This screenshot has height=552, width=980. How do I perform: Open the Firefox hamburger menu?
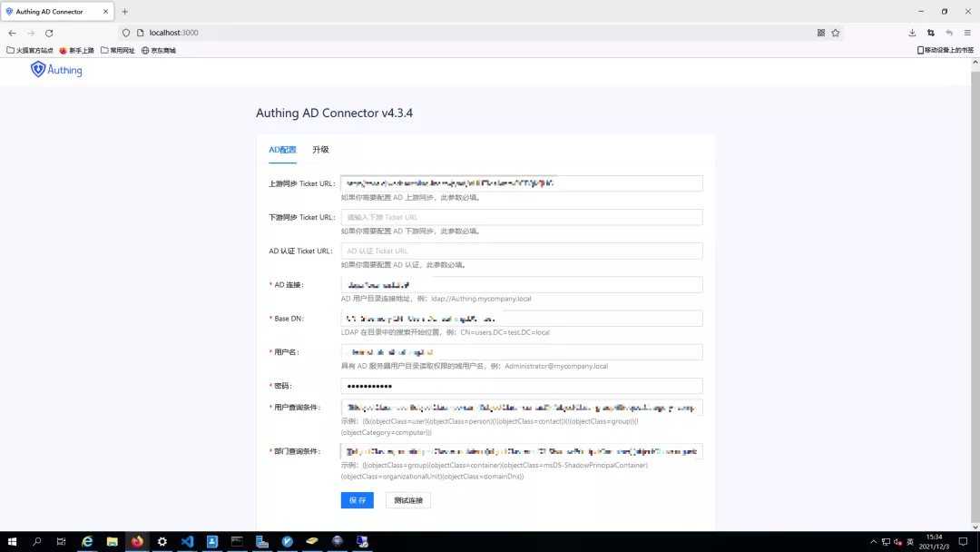[967, 33]
